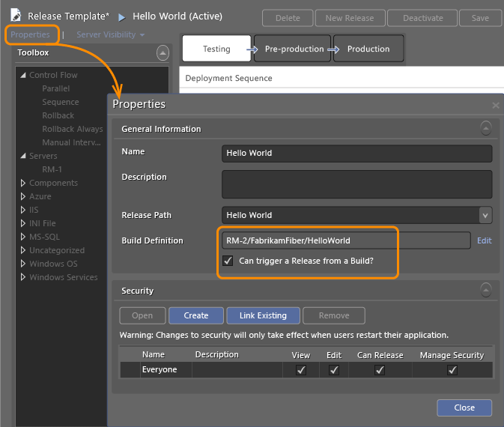Open the Release Path dropdown
504x427 pixels.
485,215
